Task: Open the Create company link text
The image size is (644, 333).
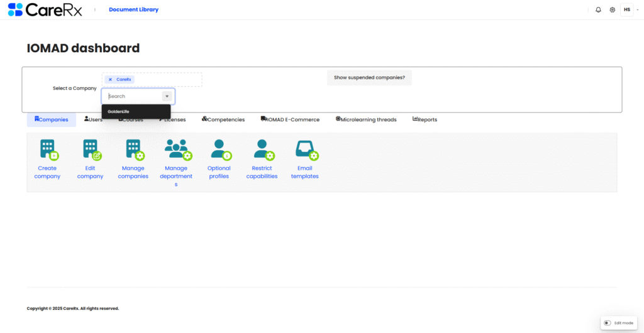Action: point(47,172)
